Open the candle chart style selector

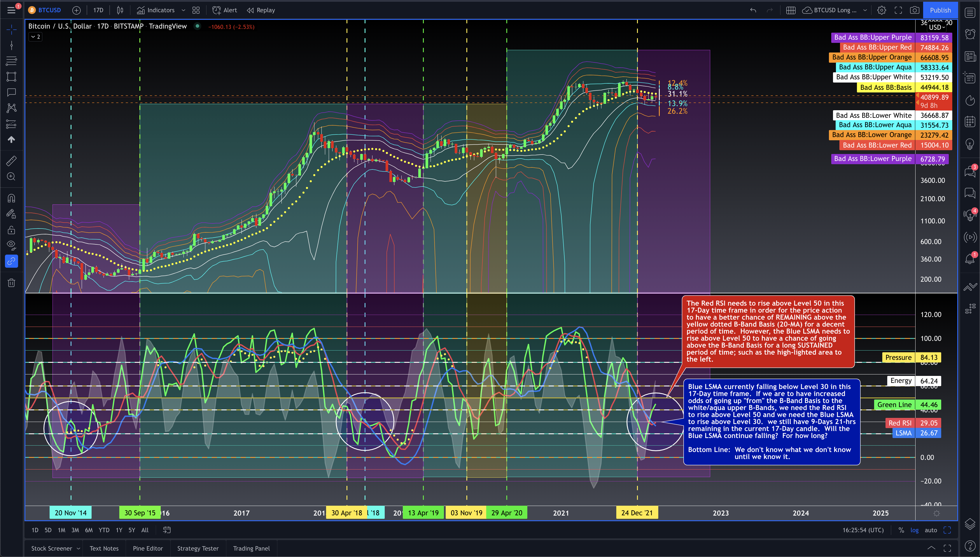click(x=120, y=10)
